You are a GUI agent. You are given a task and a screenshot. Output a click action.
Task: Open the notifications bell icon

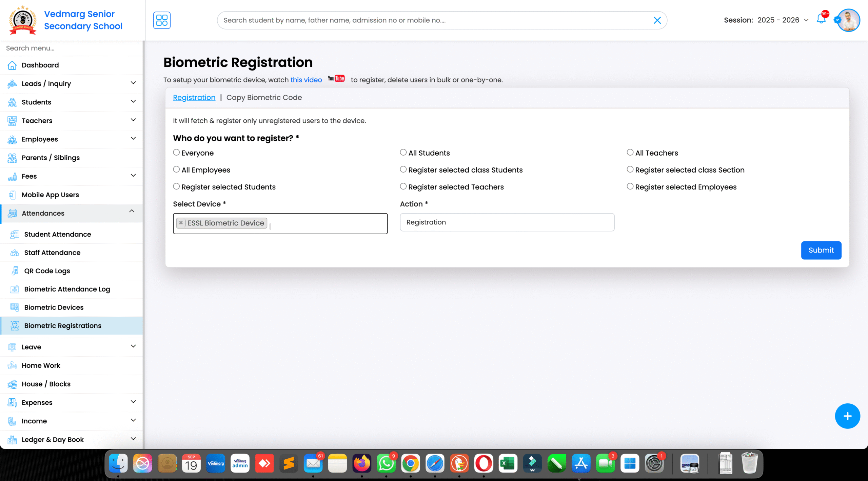(x=821, y=19)
